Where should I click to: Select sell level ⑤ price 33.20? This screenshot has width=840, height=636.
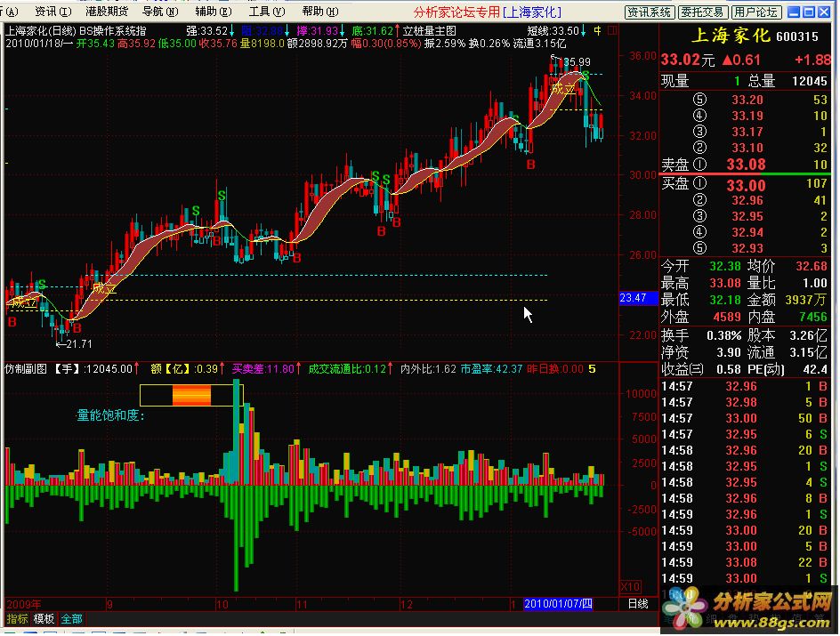[747, 101]
